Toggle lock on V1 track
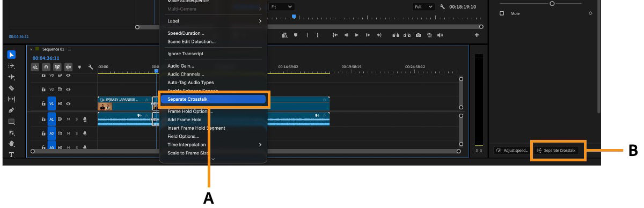Viewport: 644px width, 208px height. pyautogui.click(x=43, y=103)
